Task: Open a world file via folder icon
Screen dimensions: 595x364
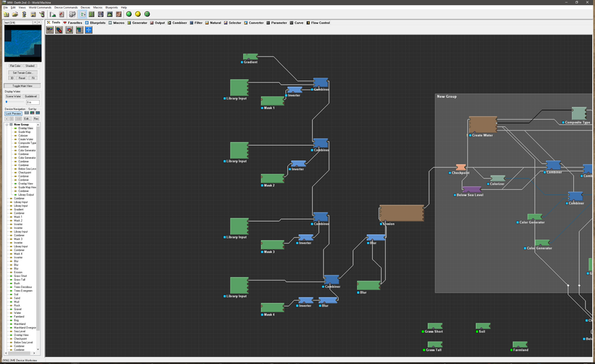Action: coord(15,15)
